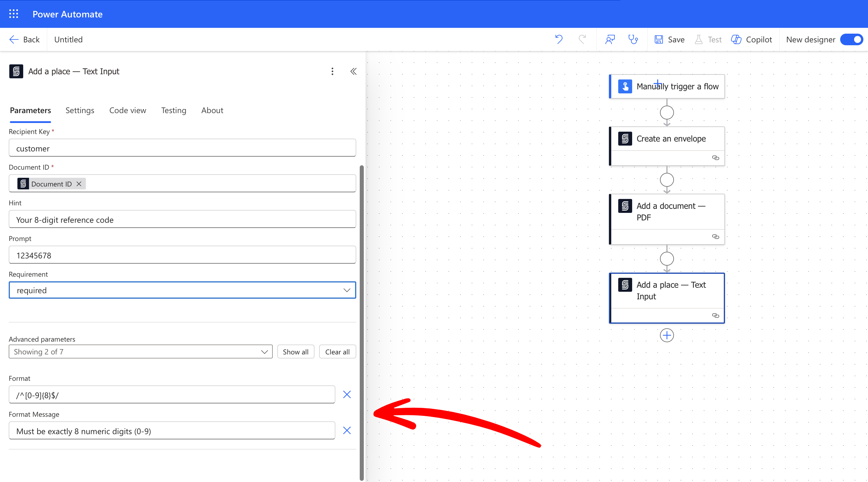Expand the Requirement dropdown
This screenshot has height=482, width=868.
[x=346, y=290]
